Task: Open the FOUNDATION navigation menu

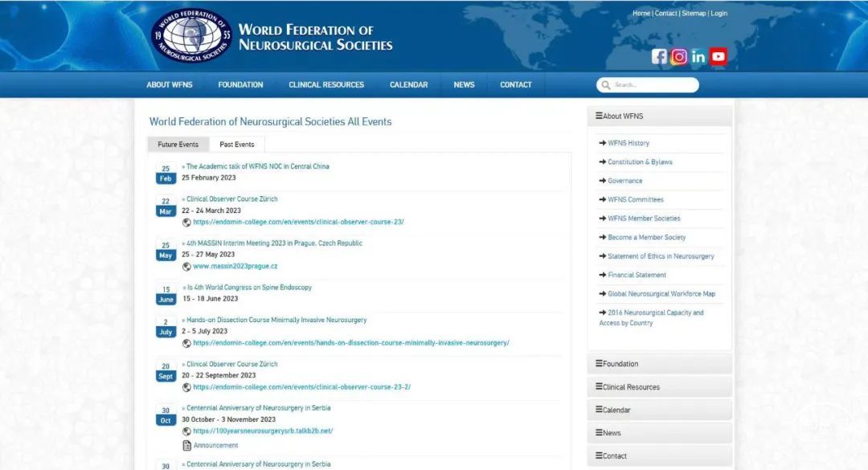Action: click(x=240, y=84)
